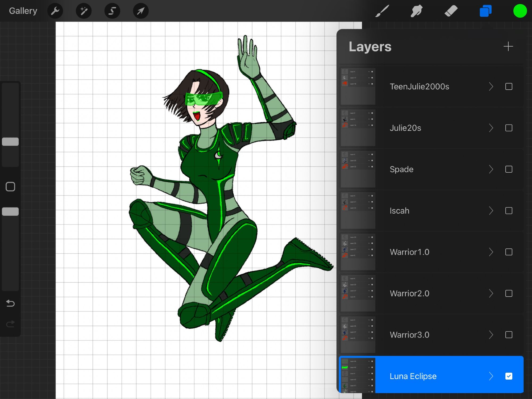
Task: Click the brush opacity slider handle
Action: (10, 211)
